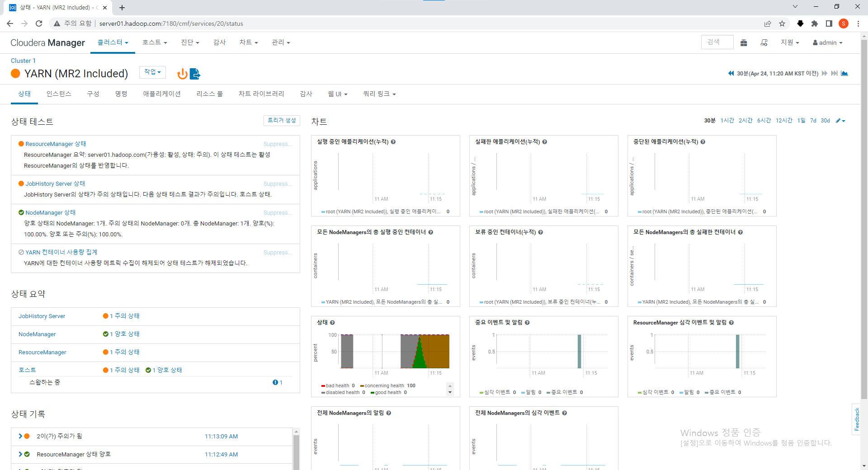868x470 pixels.
Task: Switch to the 리소스 풀 tab
Action: [x=210, y=94]
